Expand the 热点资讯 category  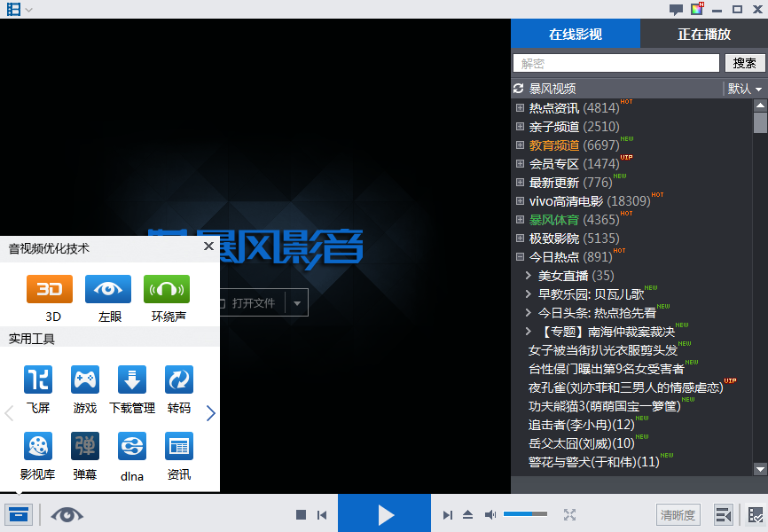click(x=521, y=108)
